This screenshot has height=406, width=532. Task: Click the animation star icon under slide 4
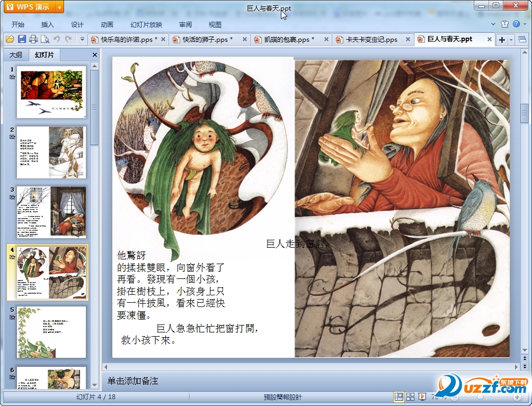click(12, 257)
